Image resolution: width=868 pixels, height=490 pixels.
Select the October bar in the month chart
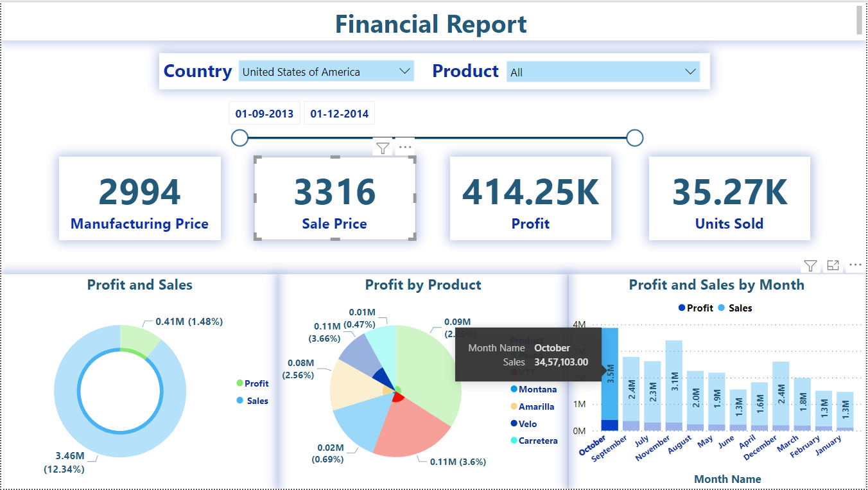pyautogui.click(x=610, y=379)
